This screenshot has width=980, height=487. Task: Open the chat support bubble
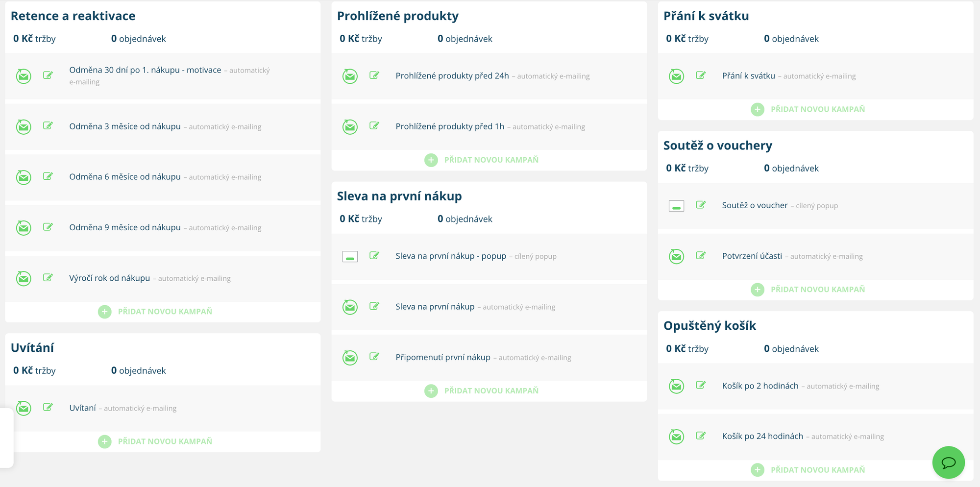(948, 462)
